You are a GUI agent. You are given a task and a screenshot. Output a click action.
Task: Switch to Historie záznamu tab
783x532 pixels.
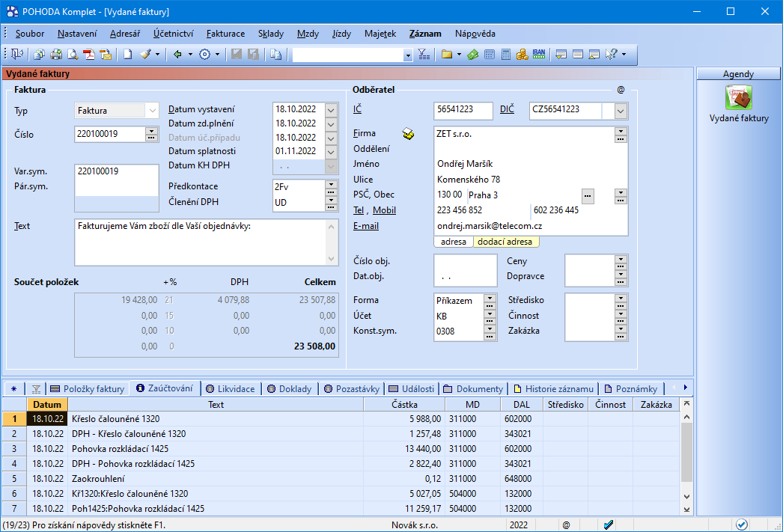553,389
